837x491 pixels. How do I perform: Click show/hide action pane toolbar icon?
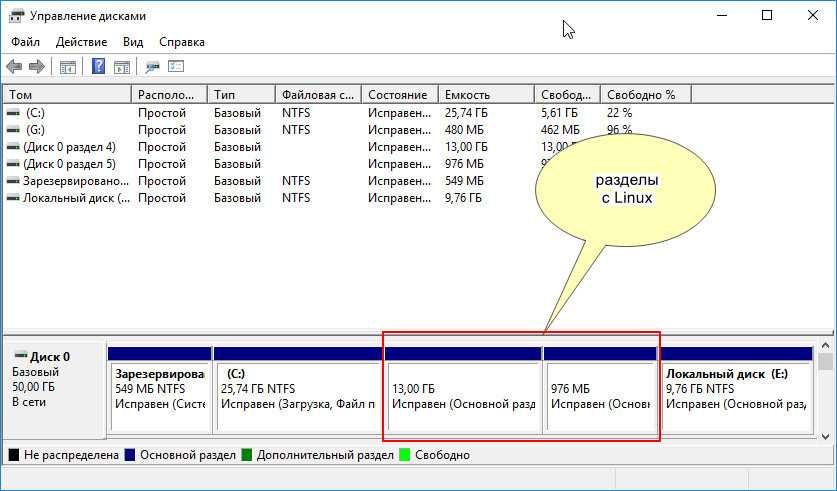click(122, 67)
